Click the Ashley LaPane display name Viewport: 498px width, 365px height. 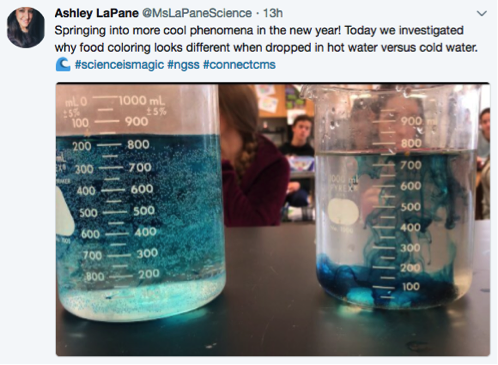pyautogui.click(x=96, y=13)
